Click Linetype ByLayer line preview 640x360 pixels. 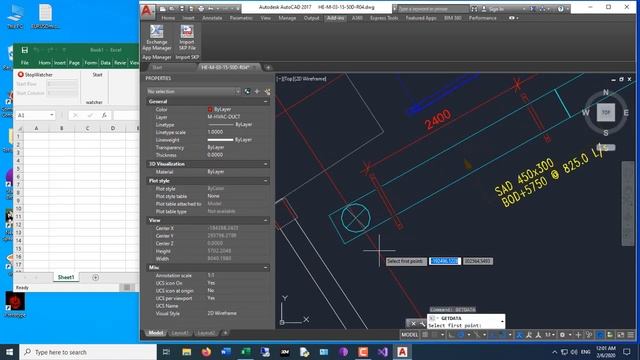pos(220,124)
